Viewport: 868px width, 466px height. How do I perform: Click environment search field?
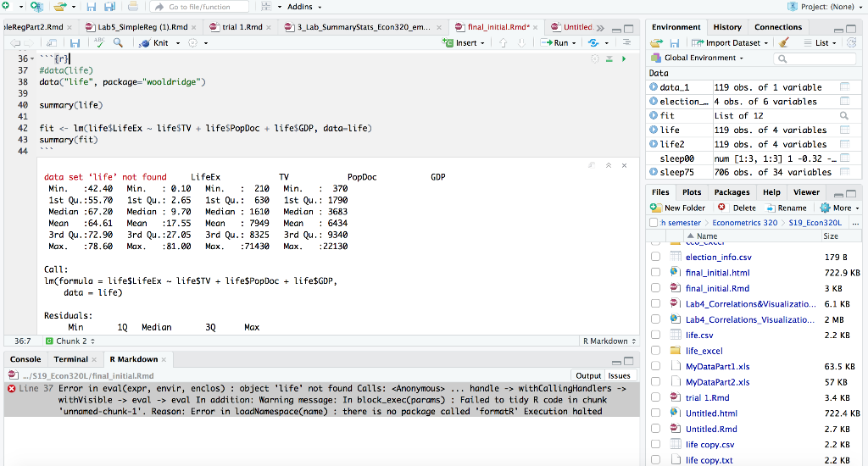pos(815,58)
